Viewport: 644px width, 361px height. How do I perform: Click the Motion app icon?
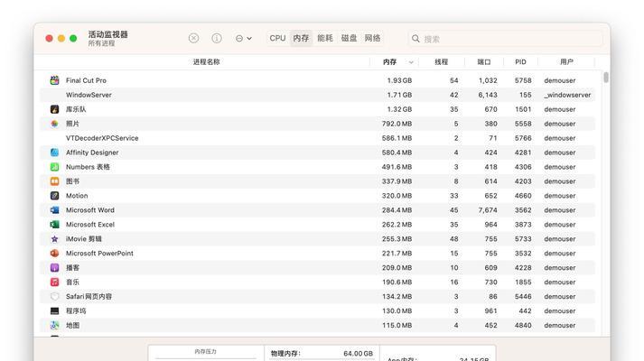[54, 196]
